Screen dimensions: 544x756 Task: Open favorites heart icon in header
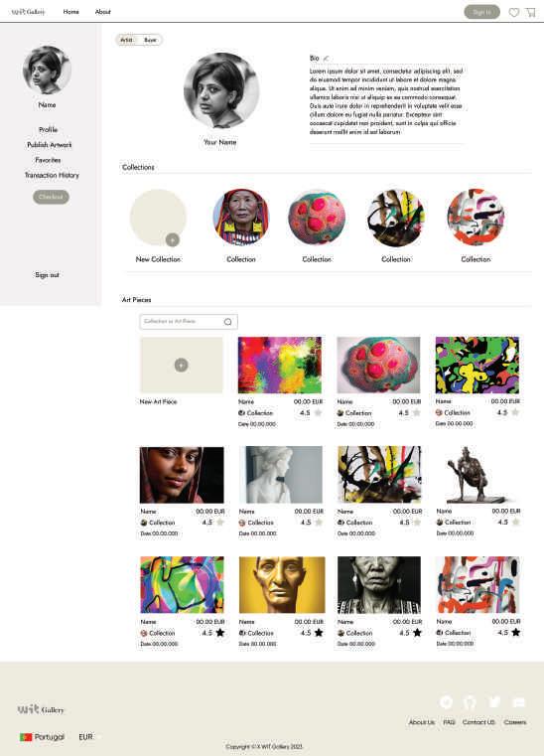tap(514, 13)
